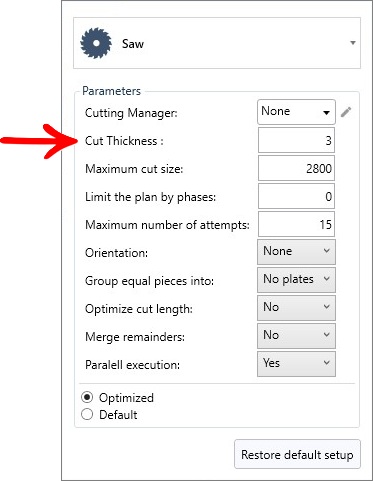
Task: Open the Optimize cut length dropdown
Action: tap(296, 308)
